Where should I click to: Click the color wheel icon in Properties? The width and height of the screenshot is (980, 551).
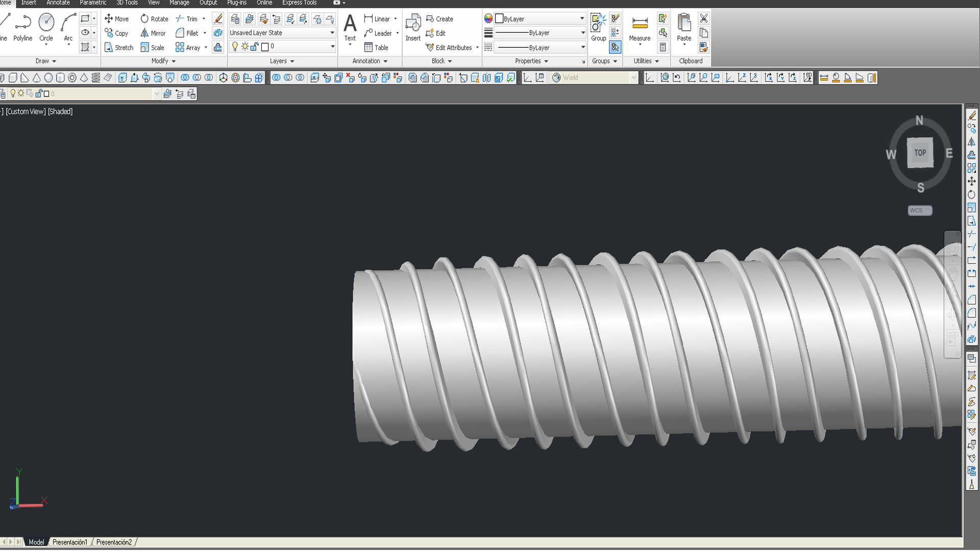click(x=488, y=18)
